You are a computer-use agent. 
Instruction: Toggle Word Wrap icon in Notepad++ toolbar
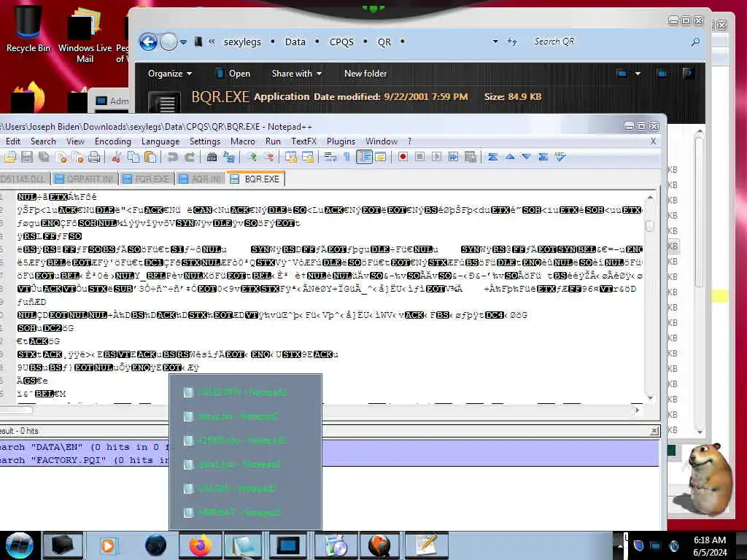[330, 157]
